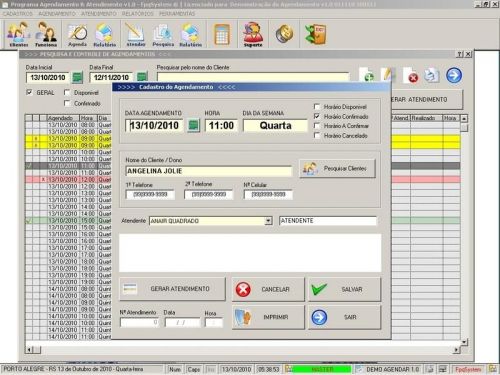Screen dimensions: 500x375
Task: Toggle the Disponível filter checkbox
Action: coord(67,92)
